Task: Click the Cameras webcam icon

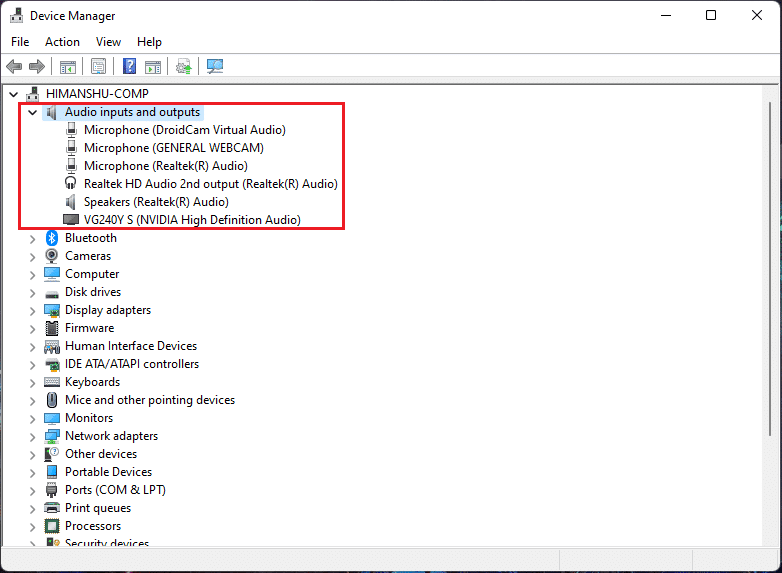Action: point(51,256)
